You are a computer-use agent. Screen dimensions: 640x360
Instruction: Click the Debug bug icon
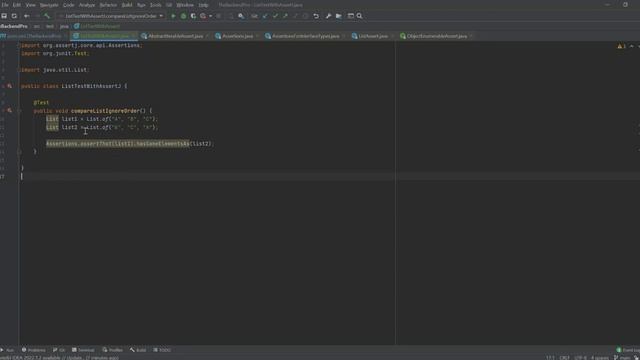(183, 16)
